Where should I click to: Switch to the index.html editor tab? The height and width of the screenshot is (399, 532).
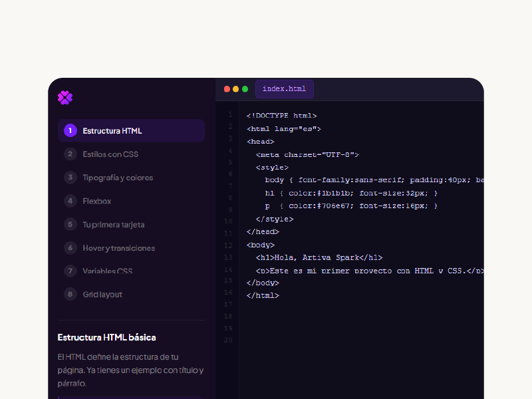284,88
